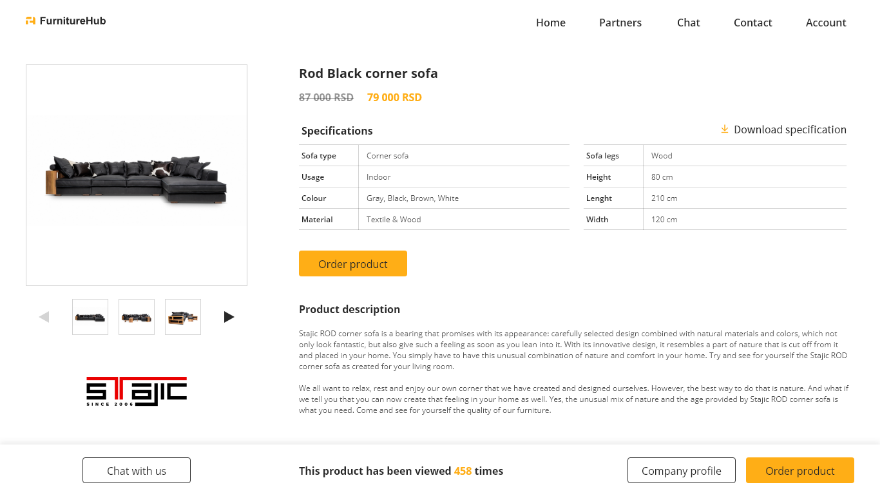Click the download arrow icon beside specification

[x=724, y=129]
